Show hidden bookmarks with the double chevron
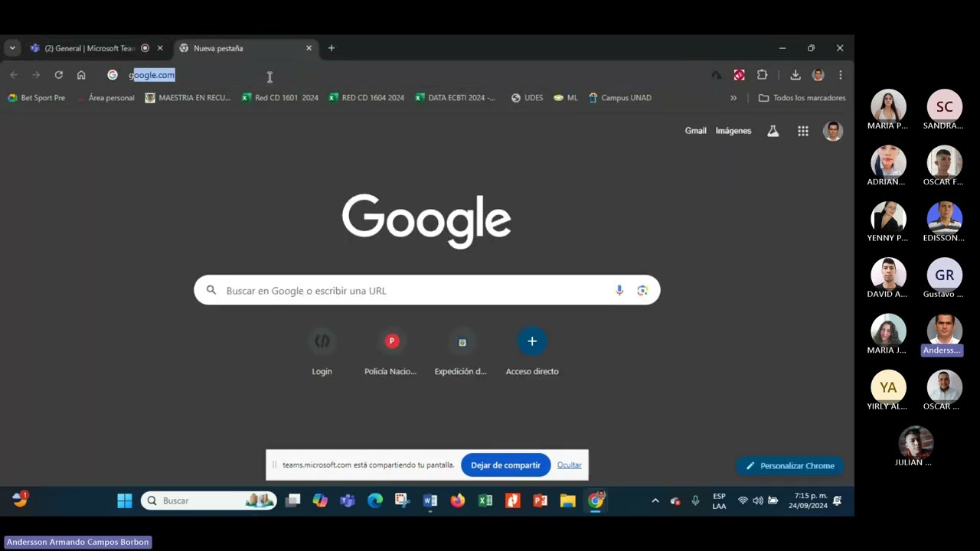The image size is (980, 551). pyautogui.click(x=733, y=98)
